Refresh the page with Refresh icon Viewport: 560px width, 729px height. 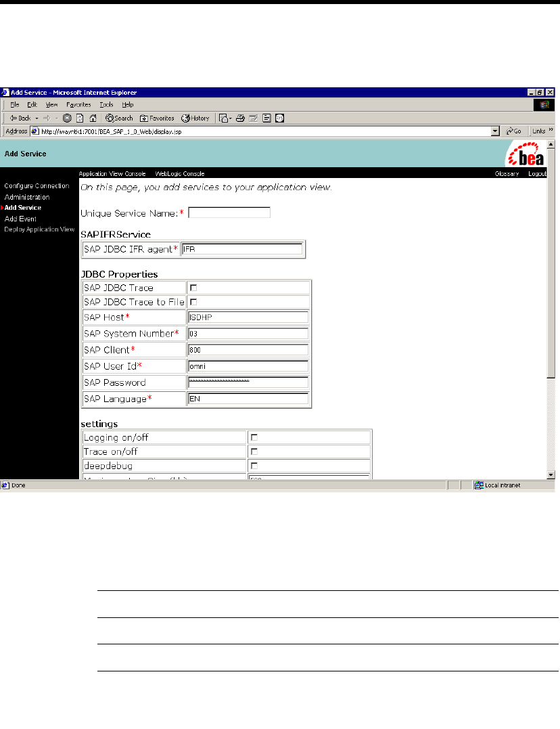80,118
